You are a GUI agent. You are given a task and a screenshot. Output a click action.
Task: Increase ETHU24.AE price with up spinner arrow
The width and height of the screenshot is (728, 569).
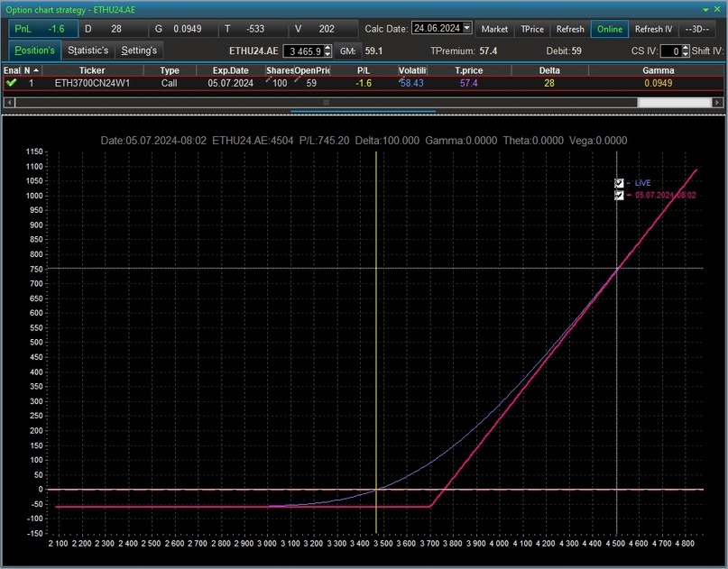(327, 48)
